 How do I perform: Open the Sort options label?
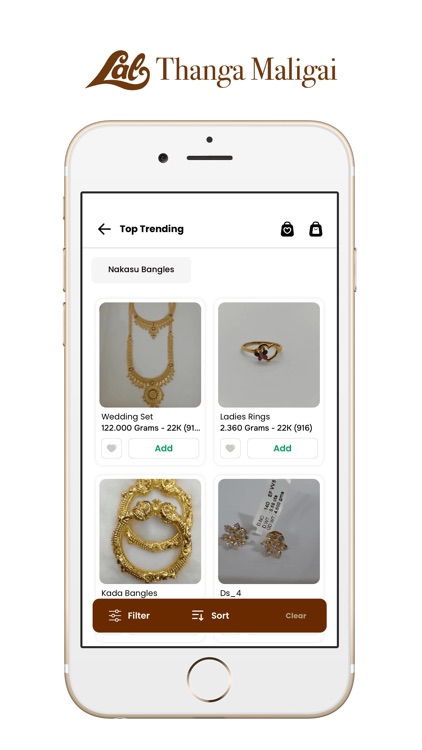click(x=220, y=616)
